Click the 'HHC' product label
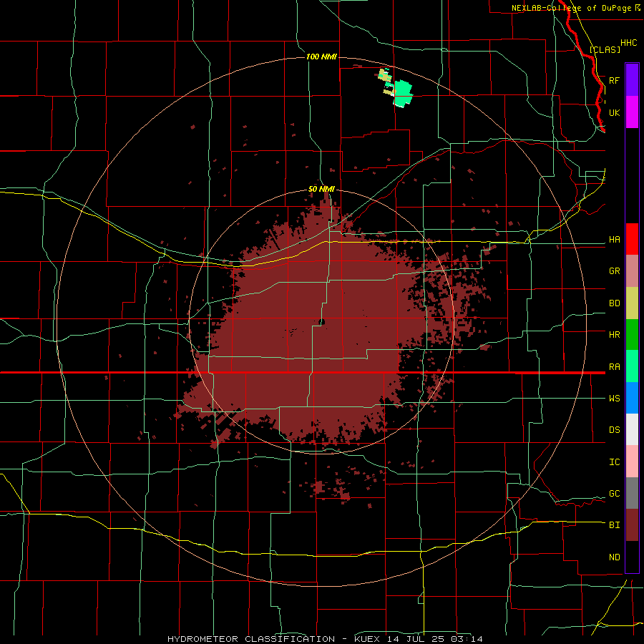The image size is (644, 644). pos(629,43)
